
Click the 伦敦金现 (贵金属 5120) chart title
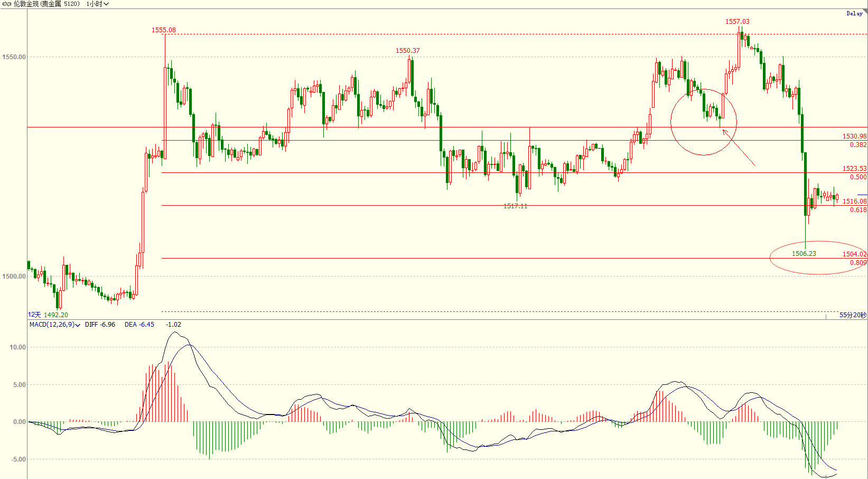(46, 4)
